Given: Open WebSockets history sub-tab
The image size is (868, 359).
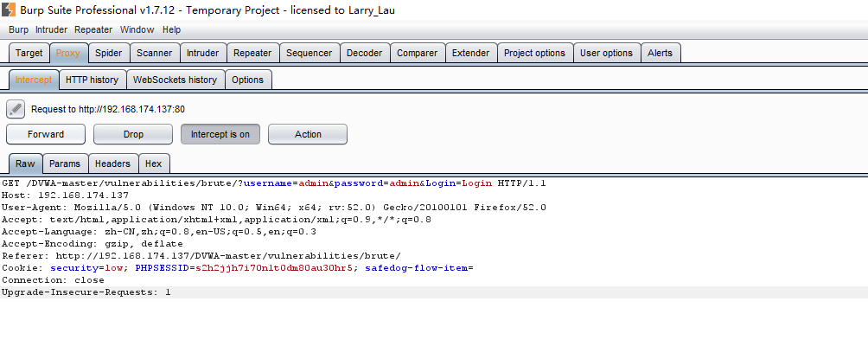Looking at the screenshot, I should [x=175, y=80].
